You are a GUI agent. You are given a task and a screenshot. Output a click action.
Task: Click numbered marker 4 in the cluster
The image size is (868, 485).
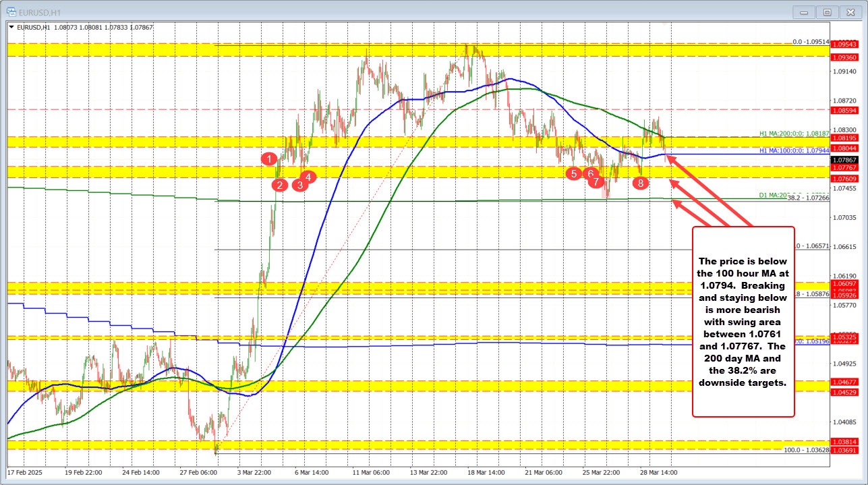309,177
